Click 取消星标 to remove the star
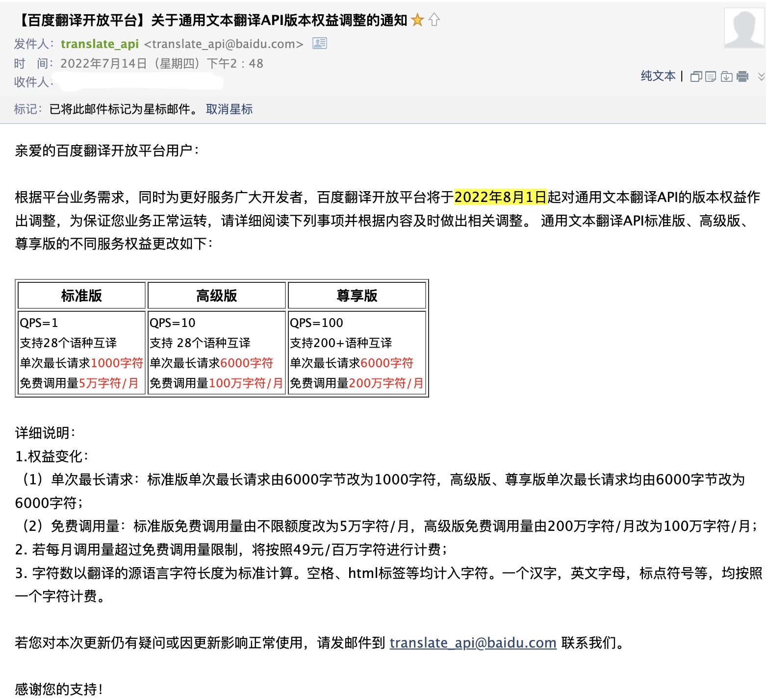766x700 pixels. coord(229,109)
